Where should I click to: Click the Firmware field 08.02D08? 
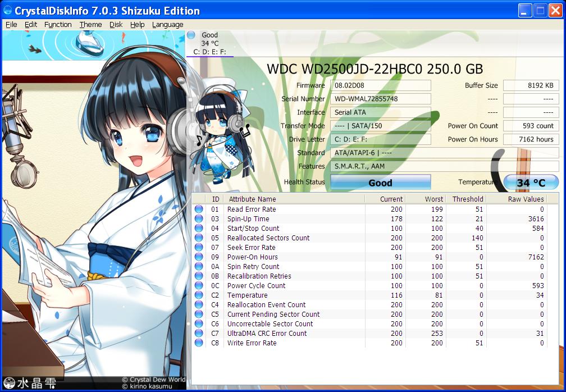(x=381, y=85)
